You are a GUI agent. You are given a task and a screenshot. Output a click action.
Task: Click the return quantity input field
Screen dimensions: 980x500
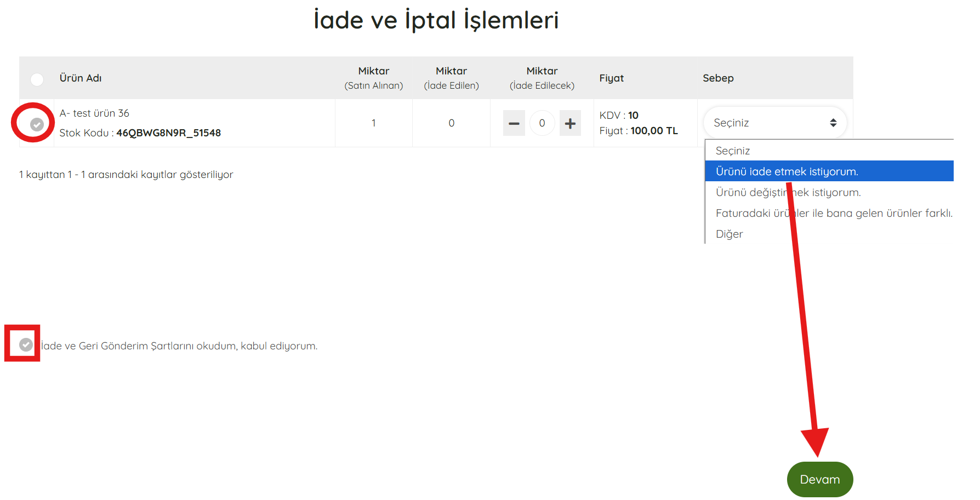click(542, 123)
